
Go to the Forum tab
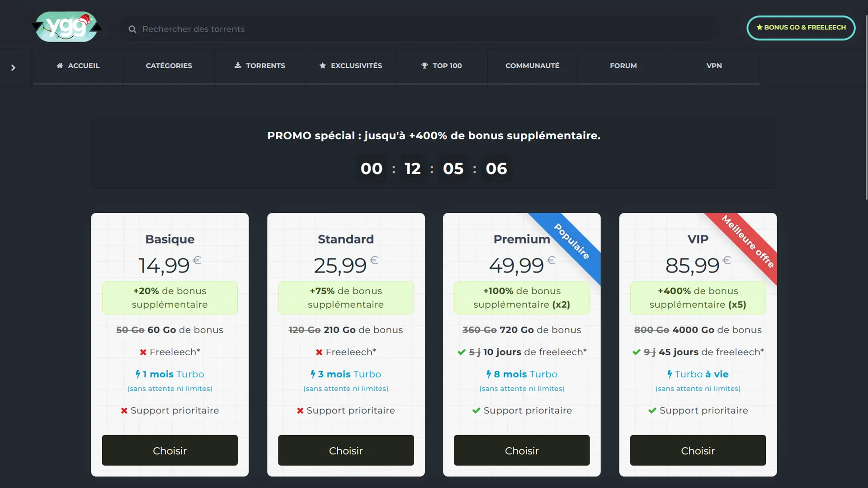(623, 66)
